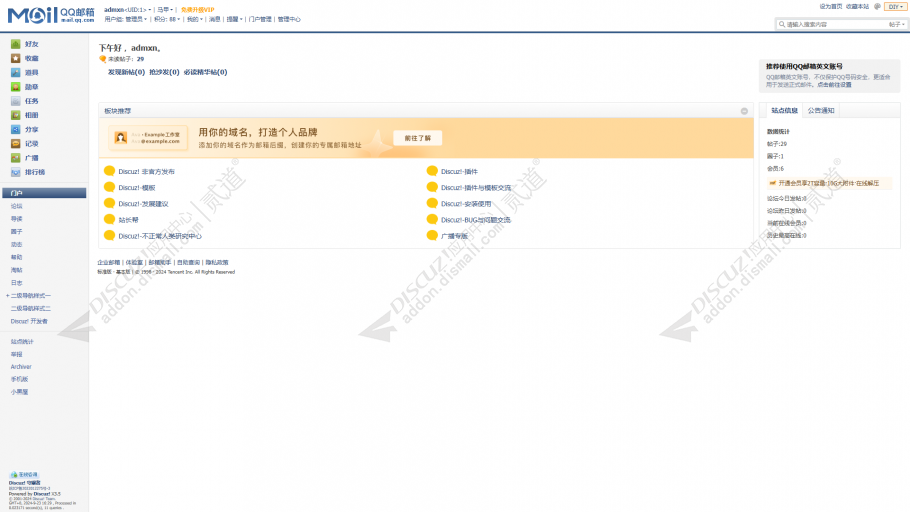Open the 道具 tools icon in sidebar

pos(16,73)
